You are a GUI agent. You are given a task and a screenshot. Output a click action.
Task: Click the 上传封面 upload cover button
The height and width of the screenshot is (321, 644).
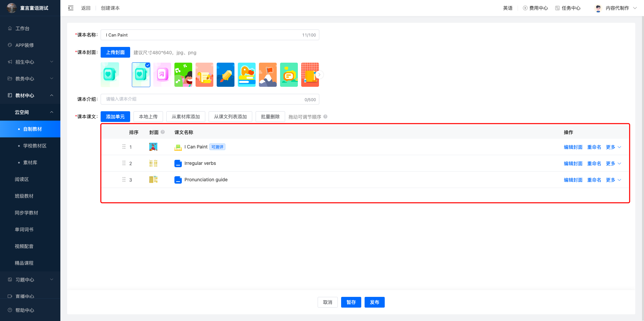click(115, 52)
